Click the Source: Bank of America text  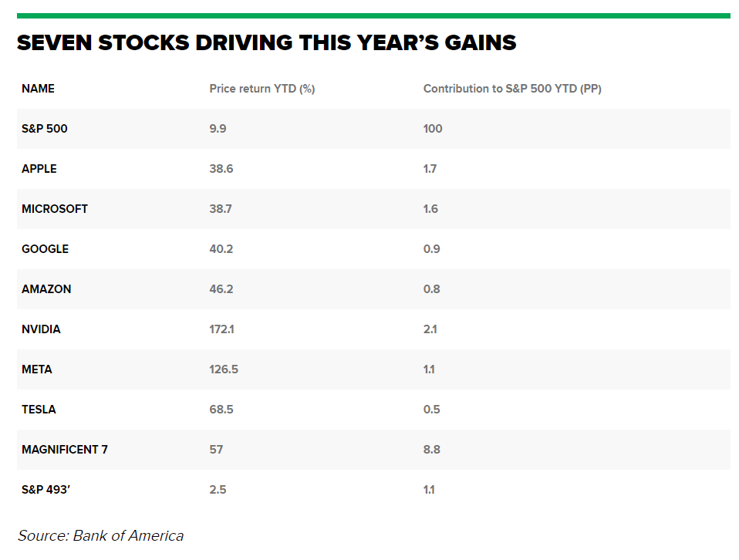pos(100,536)
